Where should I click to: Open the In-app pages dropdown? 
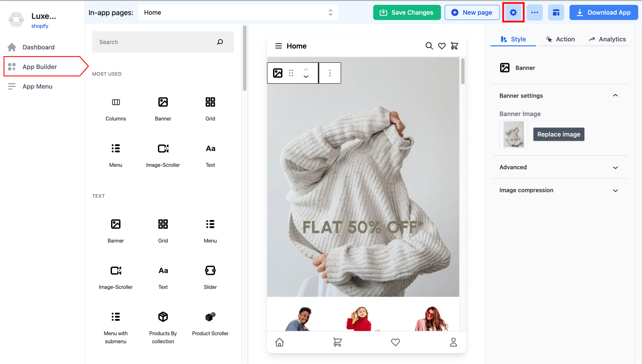[x=239, y=12]
